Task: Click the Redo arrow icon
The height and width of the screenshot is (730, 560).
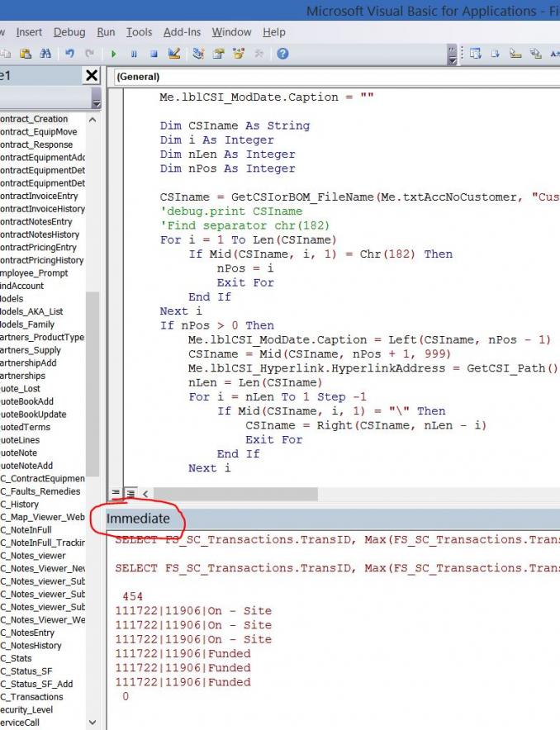Action: [x=89, y=54]
